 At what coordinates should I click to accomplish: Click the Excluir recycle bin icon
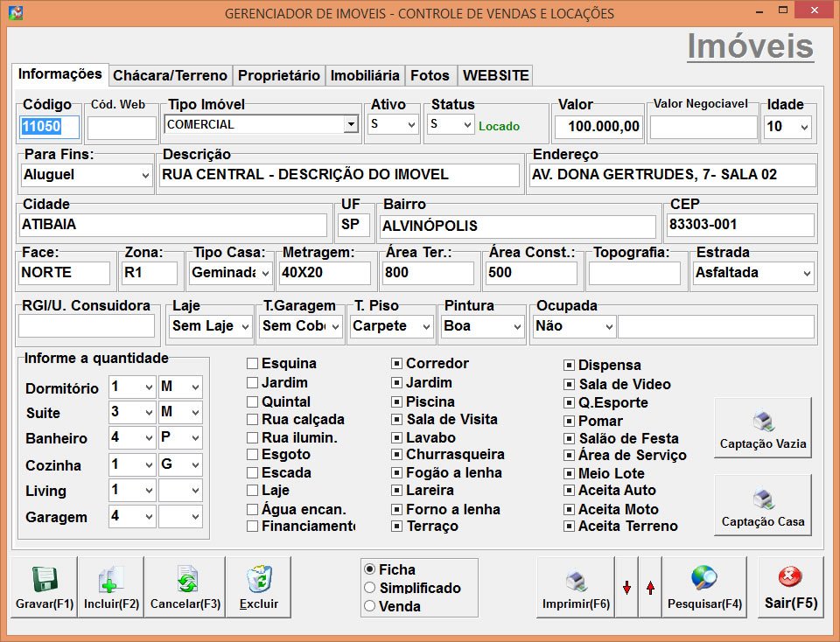point(257,579)
